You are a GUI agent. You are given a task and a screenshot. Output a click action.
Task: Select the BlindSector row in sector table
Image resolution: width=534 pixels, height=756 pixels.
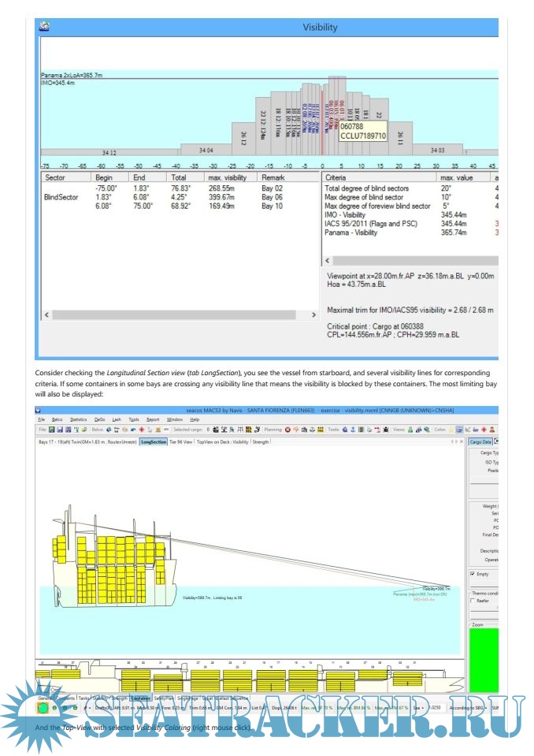click(63, 197)
